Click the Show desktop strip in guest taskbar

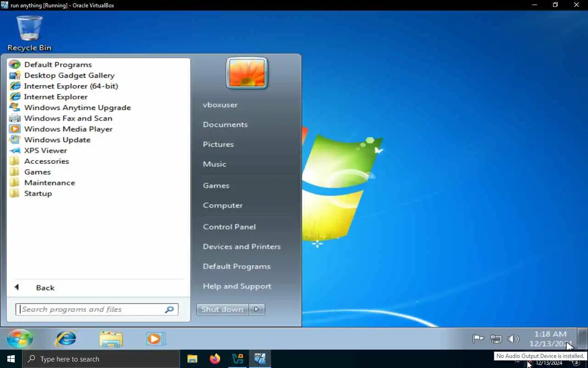582,339
